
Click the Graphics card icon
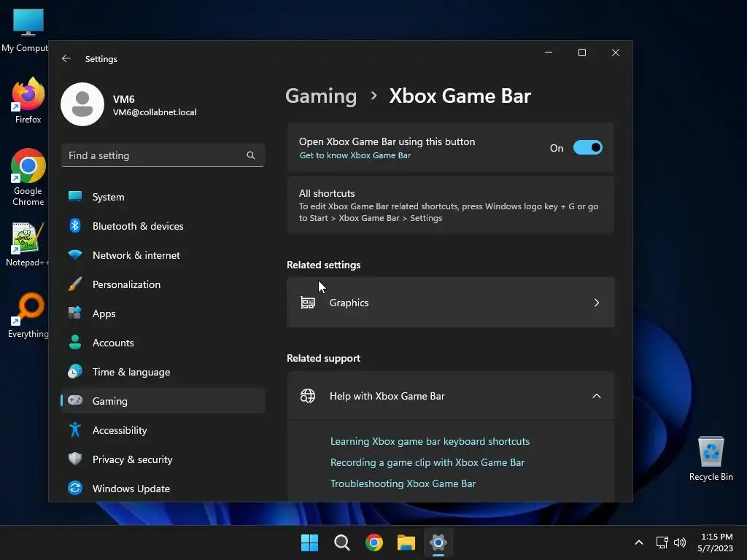(x=308, y=303)
